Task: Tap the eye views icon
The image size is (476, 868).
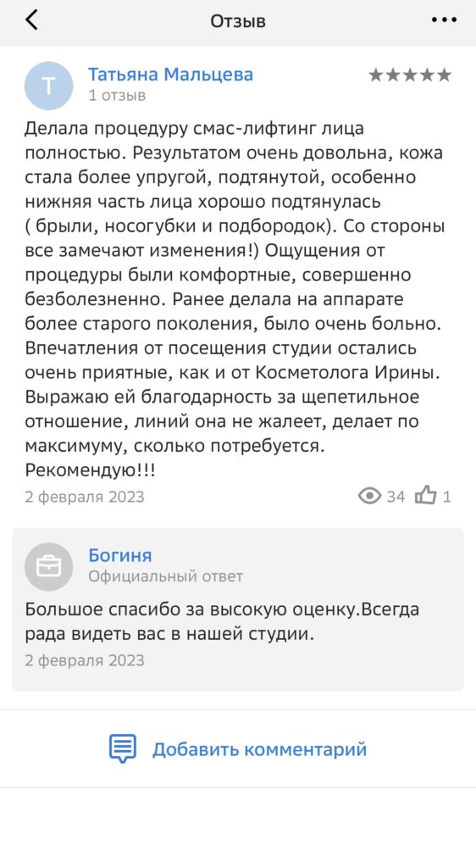Action: pyautogui.click(x=369, y=495)
